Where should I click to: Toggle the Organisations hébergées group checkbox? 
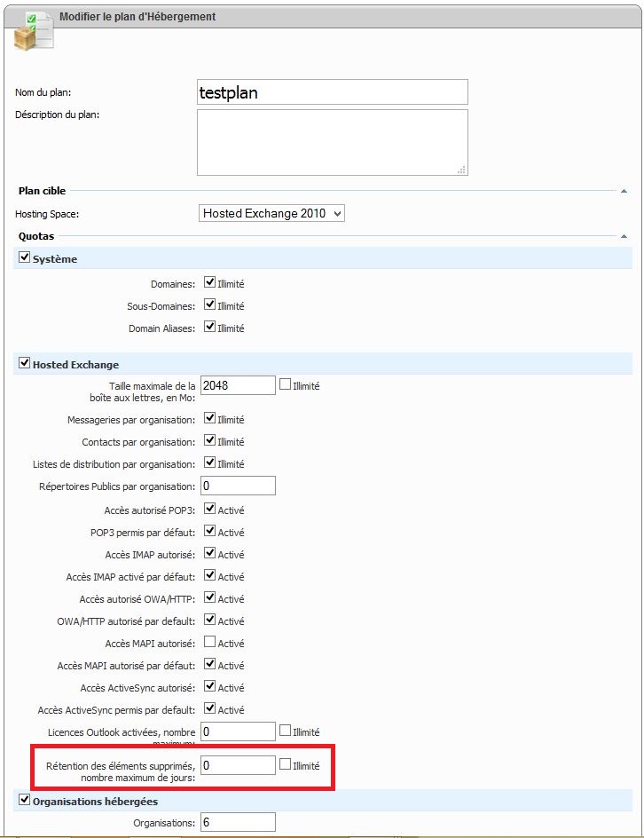click(23, 801)
